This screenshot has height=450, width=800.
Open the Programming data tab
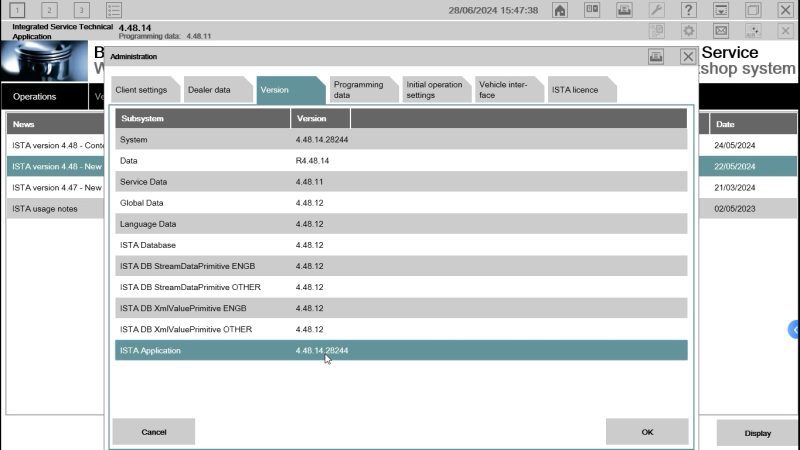pos(363,90)
